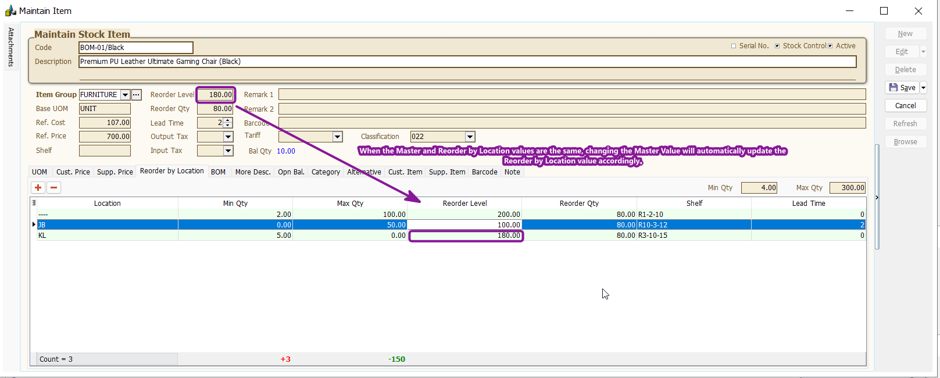940x378 pixels.
Task: Click the JB row Reorder Level 100.00 cell
Action: (x=465, y=225)
